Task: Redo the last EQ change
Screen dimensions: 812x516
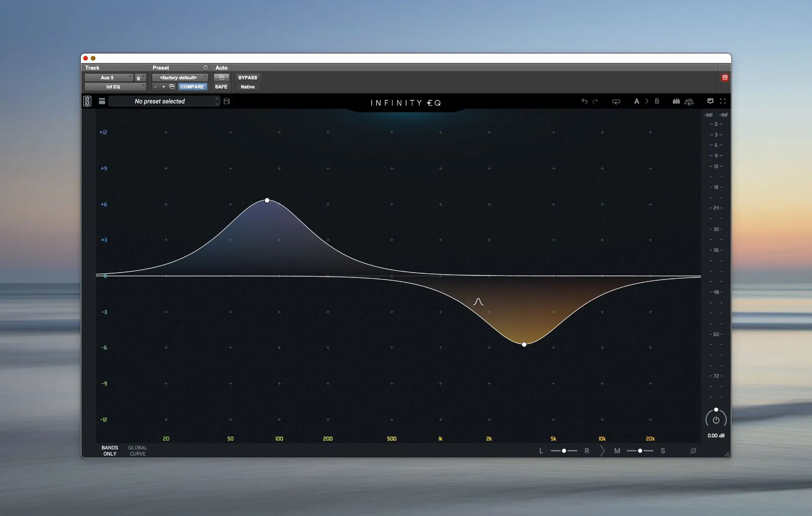Action: (x=595, y=101)
